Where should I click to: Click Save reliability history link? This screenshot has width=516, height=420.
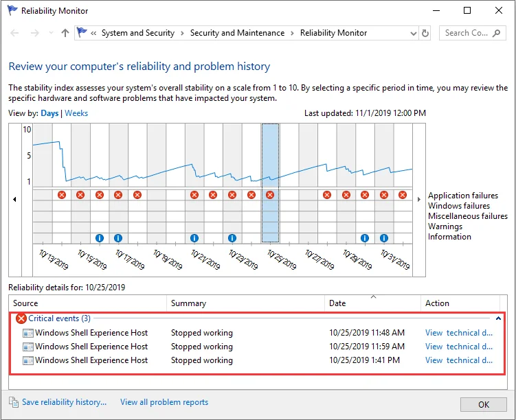click(x=64, y=402)
